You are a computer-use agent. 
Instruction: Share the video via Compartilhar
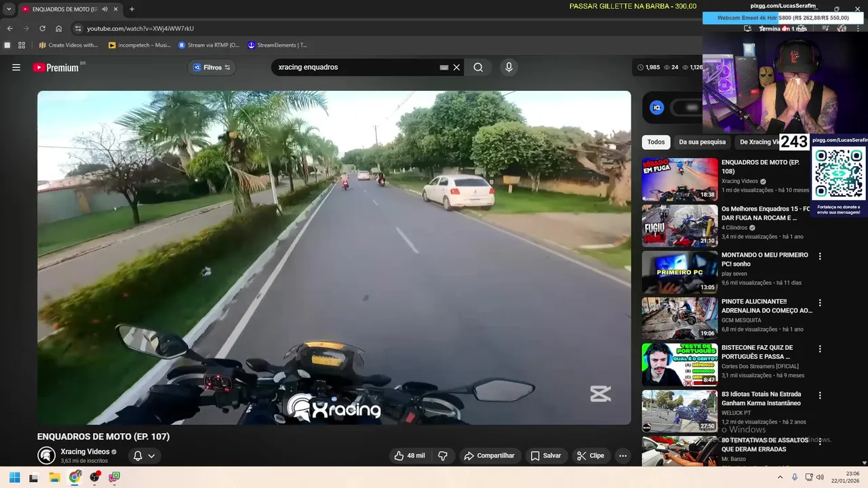click(489, 455)
